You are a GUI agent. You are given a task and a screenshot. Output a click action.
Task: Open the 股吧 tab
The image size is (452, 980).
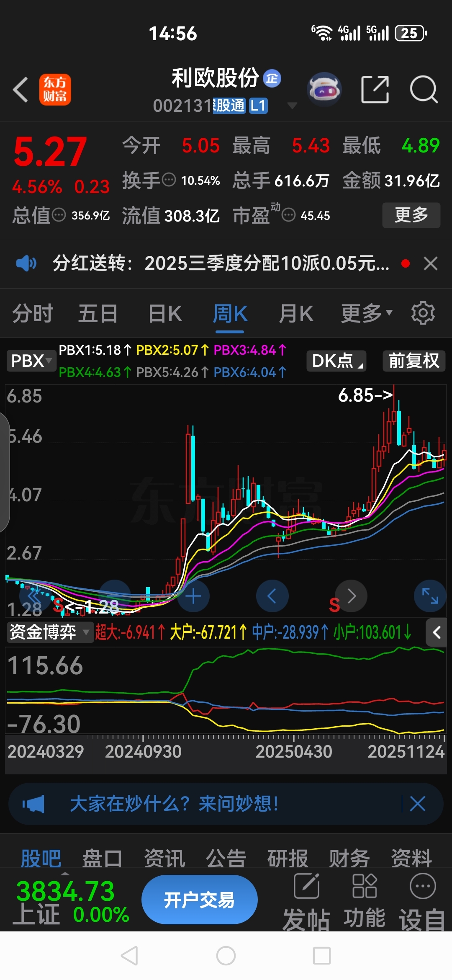[41, 859]
